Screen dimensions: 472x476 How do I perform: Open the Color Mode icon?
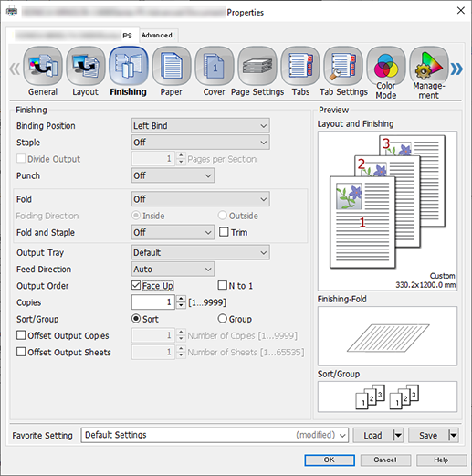click(x=386, y=66)
